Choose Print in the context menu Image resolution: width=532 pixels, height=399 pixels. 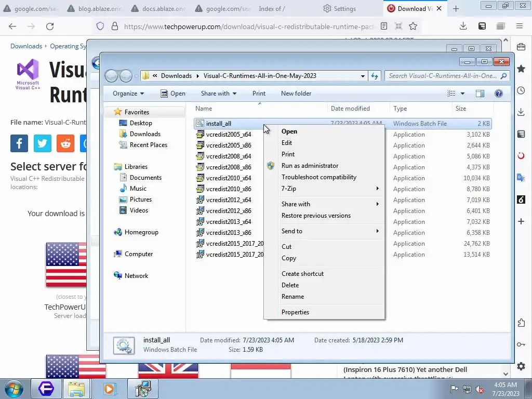pos(288,154)
